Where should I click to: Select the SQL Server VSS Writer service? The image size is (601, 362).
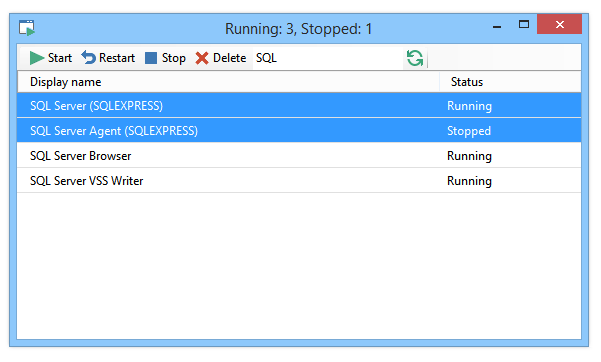point(299,181)
